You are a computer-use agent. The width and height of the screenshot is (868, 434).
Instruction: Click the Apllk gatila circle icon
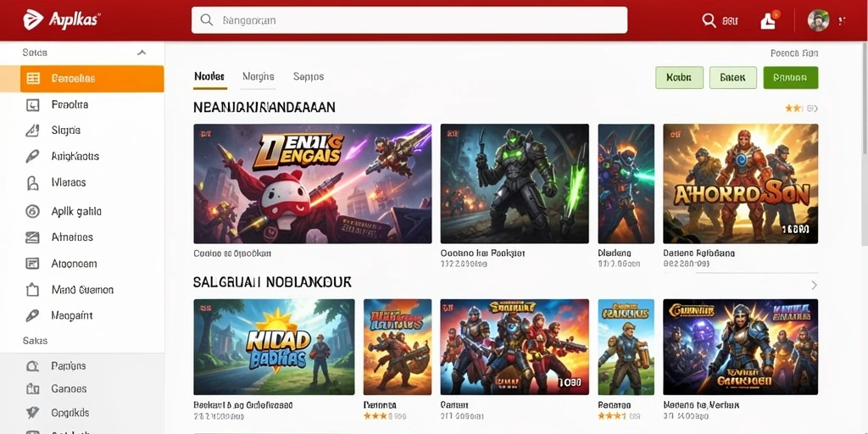(33, 211)
